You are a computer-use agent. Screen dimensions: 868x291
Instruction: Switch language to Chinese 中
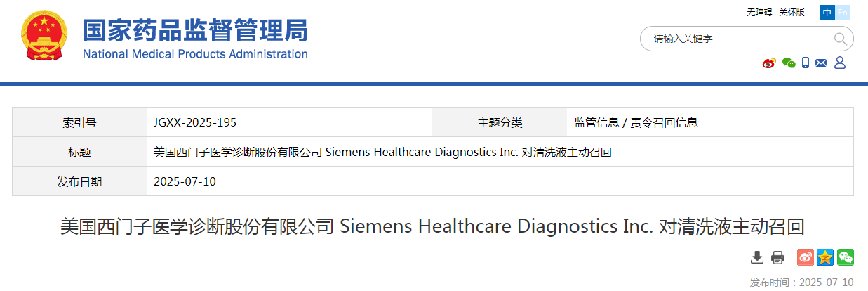tap(827, 13)
